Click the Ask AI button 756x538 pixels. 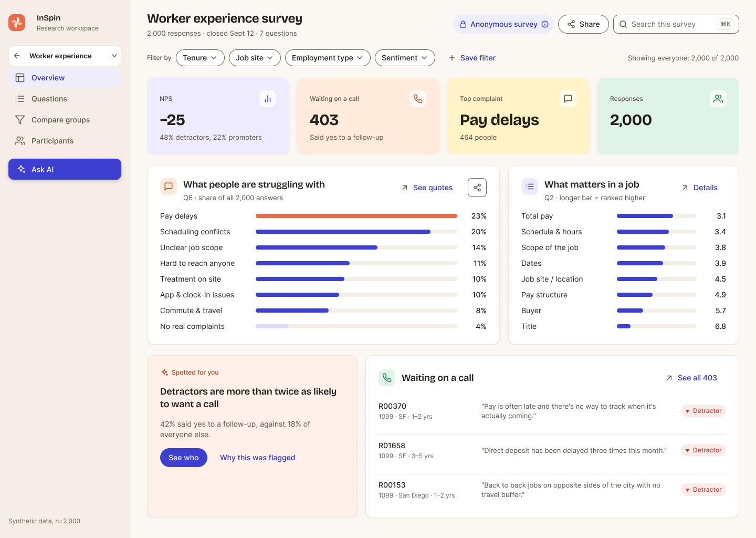click(x=65, y=169)
